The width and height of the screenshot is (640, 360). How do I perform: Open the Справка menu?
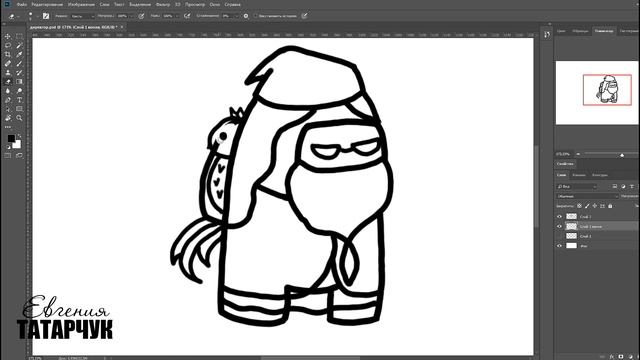point(233,4)
